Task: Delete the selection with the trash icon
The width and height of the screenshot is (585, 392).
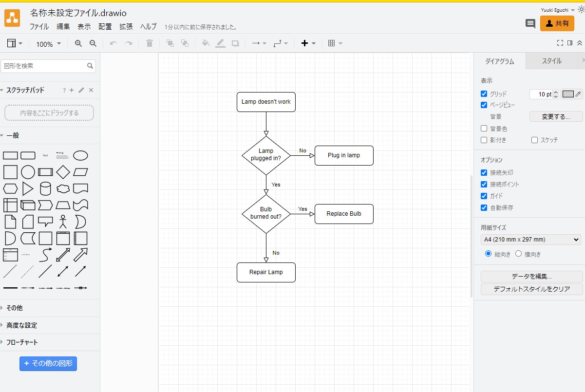Action: pos(150,43)
